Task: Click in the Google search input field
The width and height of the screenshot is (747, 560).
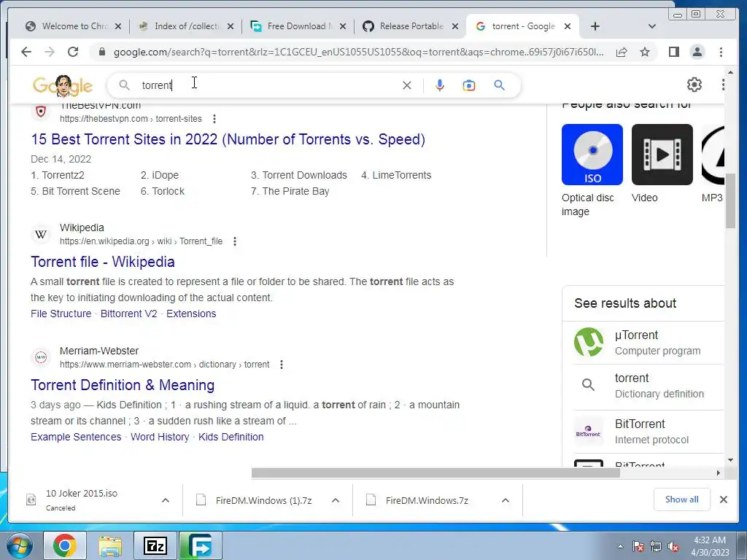Action: tap(269, 85)
